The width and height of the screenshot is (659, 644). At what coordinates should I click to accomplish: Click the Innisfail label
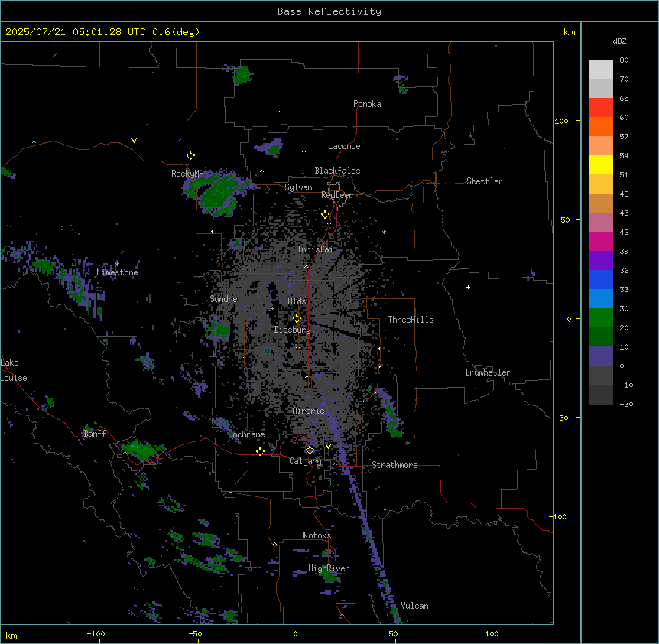(317, 249)
